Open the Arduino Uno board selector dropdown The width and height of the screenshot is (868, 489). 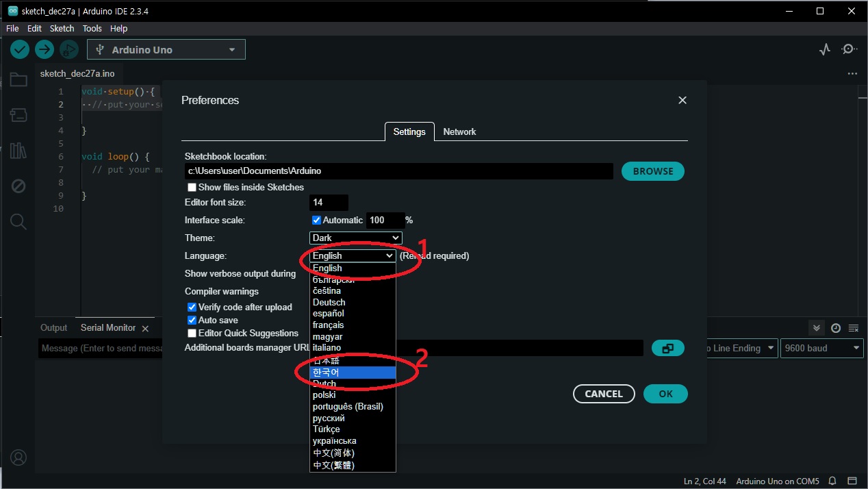pyautogui.click(x=166, y=49)
